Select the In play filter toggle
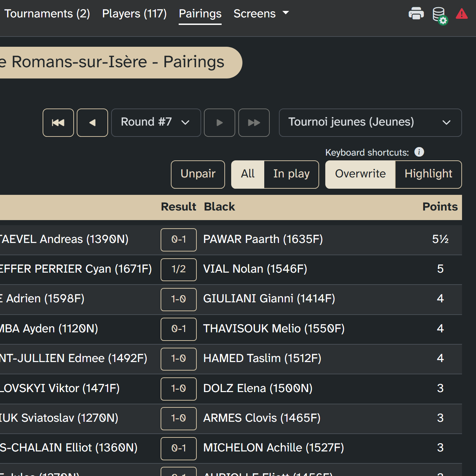This screenshot has width=476, height=476. click(x=292, y=174)
